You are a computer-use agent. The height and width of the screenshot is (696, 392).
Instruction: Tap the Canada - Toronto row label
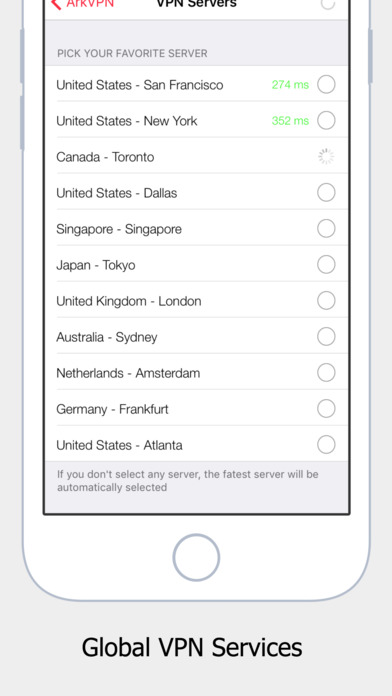[x=105, y=157]
